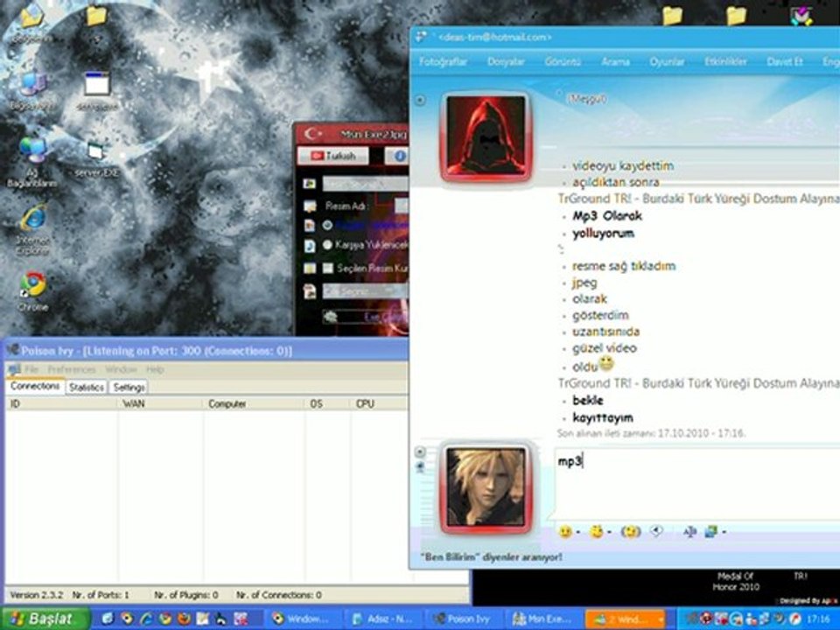
Task: Select the first radio option under Resim Adı
Action: pyautogui.click(x=327, y=225)
